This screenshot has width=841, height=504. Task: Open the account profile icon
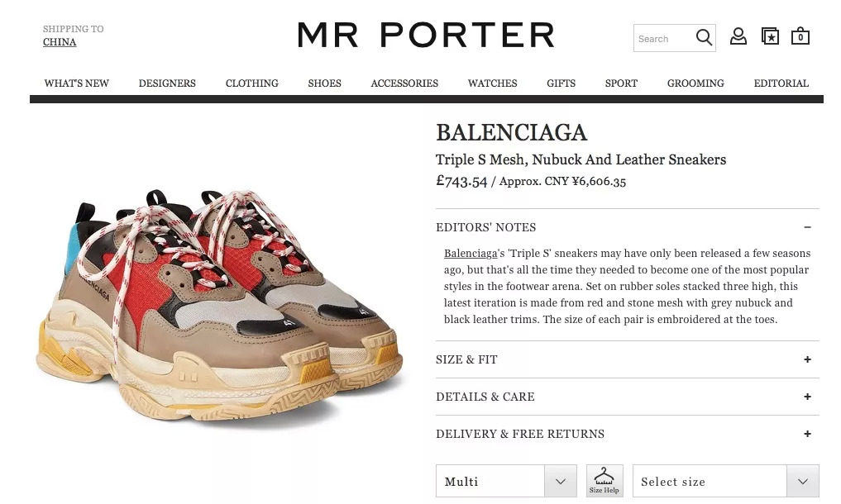click(738, 36)
